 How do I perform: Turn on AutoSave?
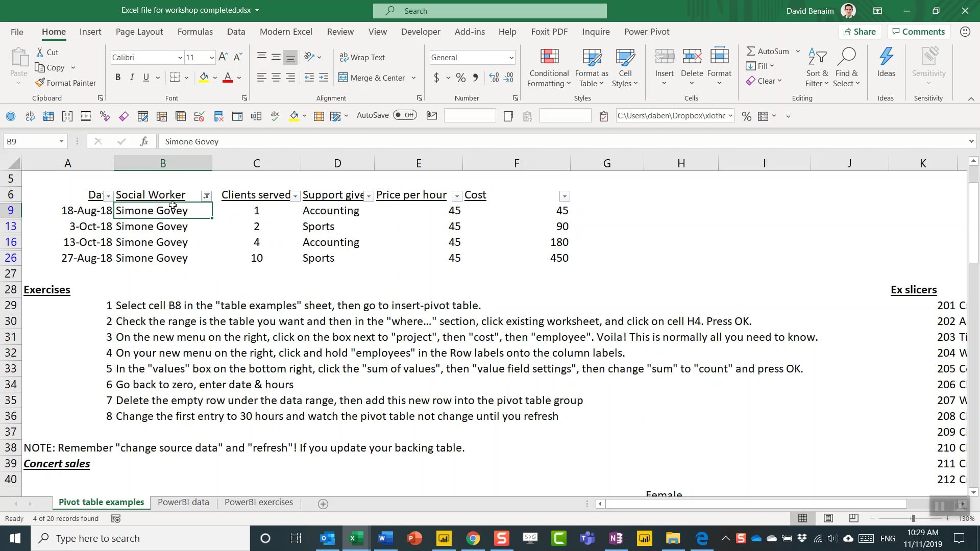coord(405,115)
